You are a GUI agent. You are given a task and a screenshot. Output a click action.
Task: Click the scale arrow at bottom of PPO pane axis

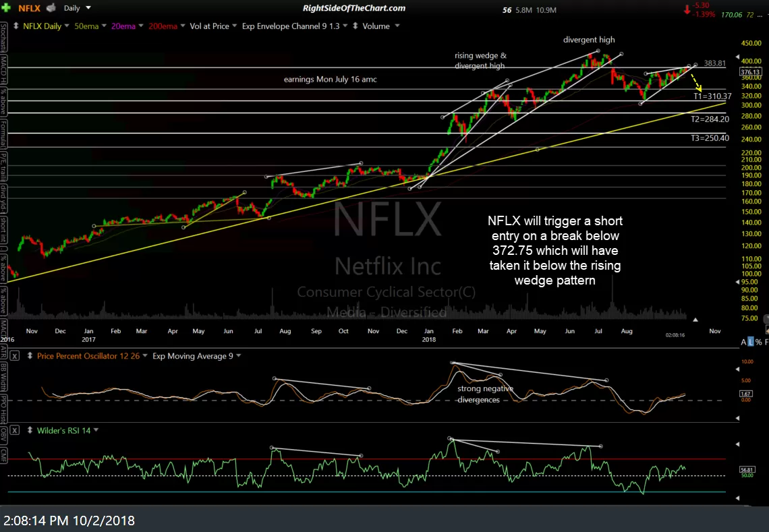[737, 418]
